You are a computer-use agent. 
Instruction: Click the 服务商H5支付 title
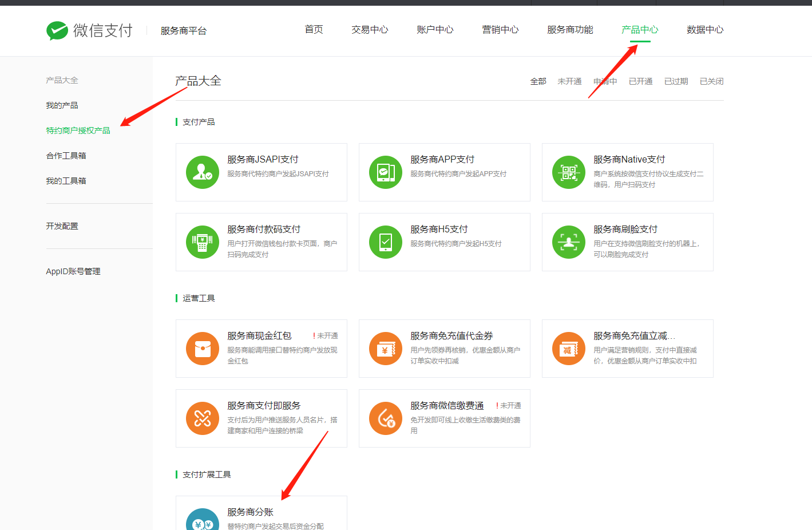tap(439, 230)
